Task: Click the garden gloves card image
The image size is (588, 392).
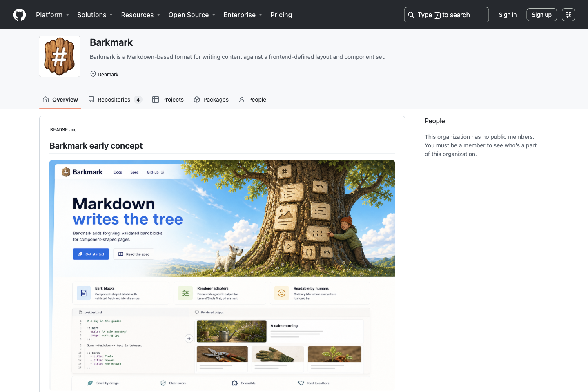Action: 278,354
